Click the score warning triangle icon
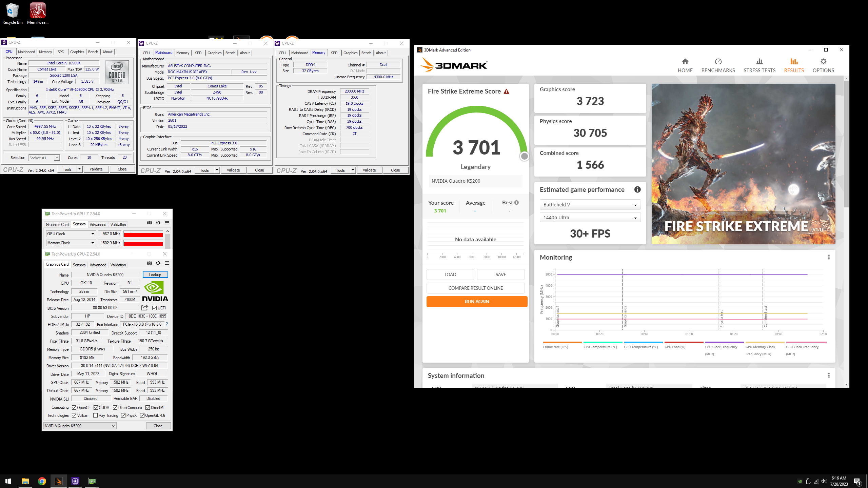Viewport: 868px width, 488px height. (x=506, y=91)
